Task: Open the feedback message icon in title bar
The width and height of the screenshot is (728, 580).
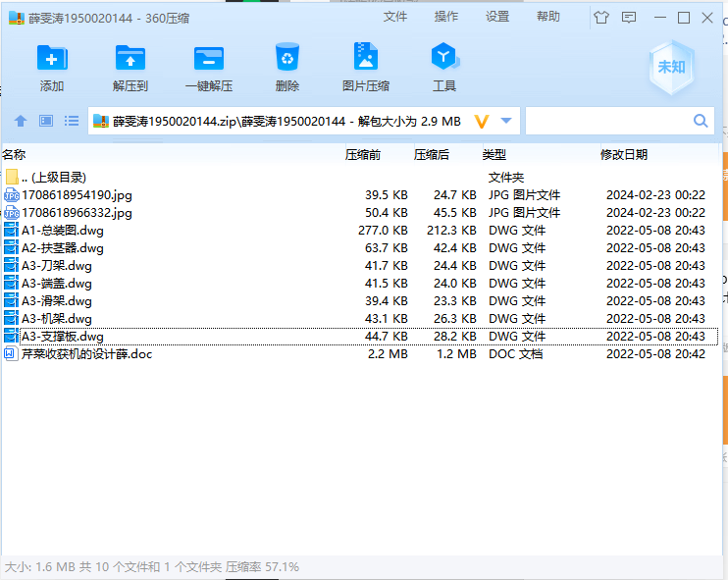Action: [x=629, y=18]
